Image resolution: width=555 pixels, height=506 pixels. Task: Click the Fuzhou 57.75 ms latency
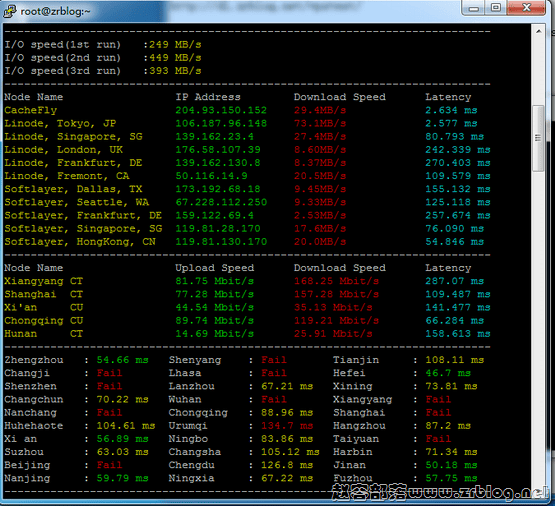pyautogui.click(x=451, y=478)
